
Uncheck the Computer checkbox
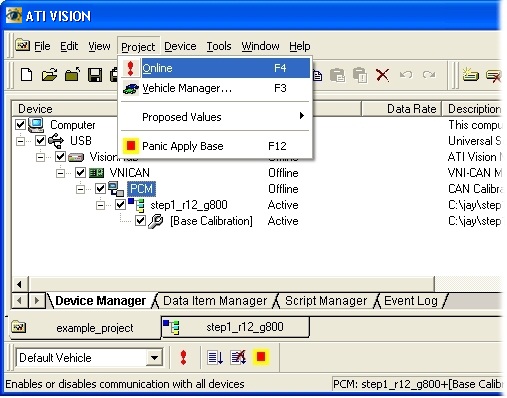[20, 125]
